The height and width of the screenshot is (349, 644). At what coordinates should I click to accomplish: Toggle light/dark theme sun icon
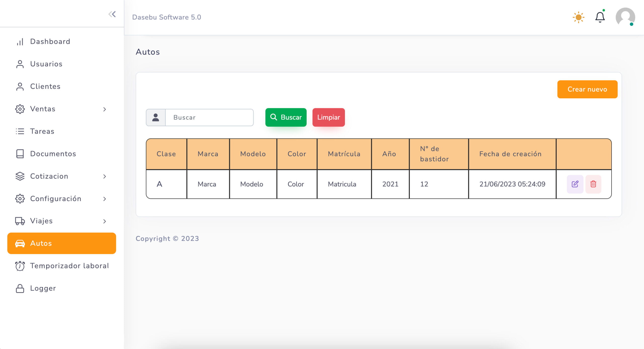tap(578, 17)
